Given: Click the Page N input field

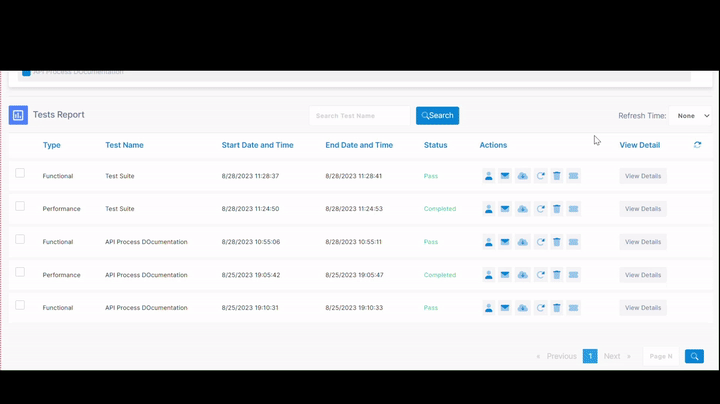Looking at the screenshot, I should [x=661, y=356].
